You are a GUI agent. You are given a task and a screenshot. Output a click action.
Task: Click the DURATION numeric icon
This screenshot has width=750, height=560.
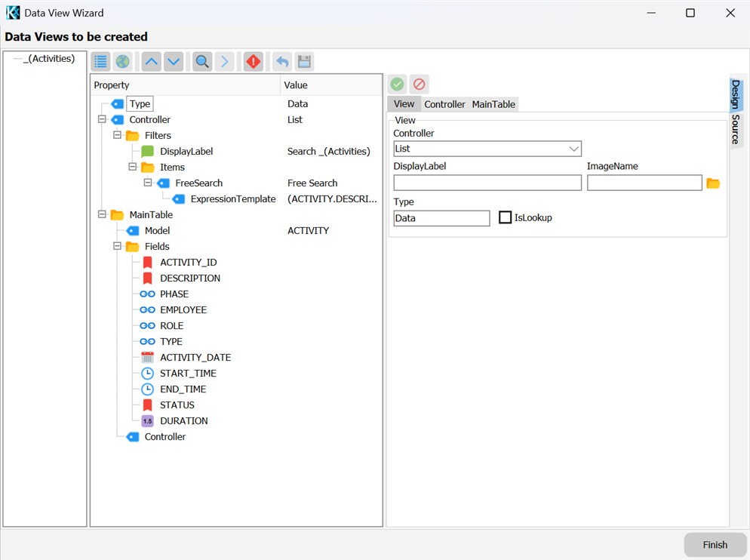[x=148, y=421]
